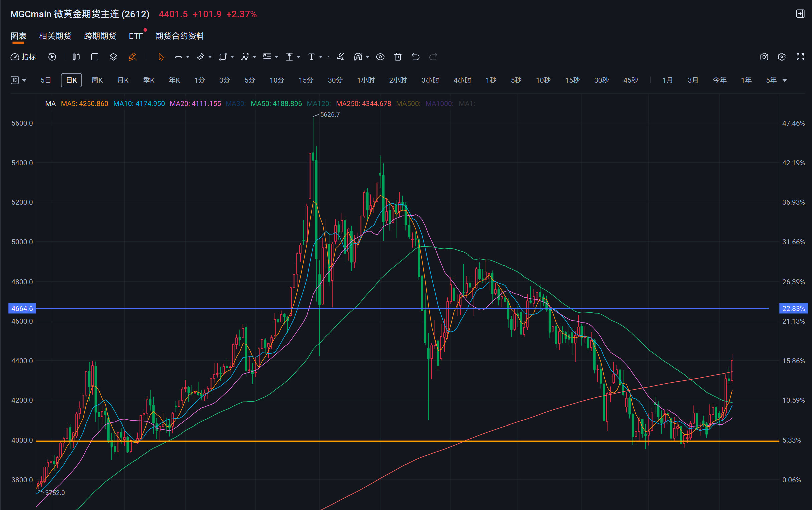Select the 年K yearly period
The width and height of the screenshot is (812, 510).
click(174, 80)
